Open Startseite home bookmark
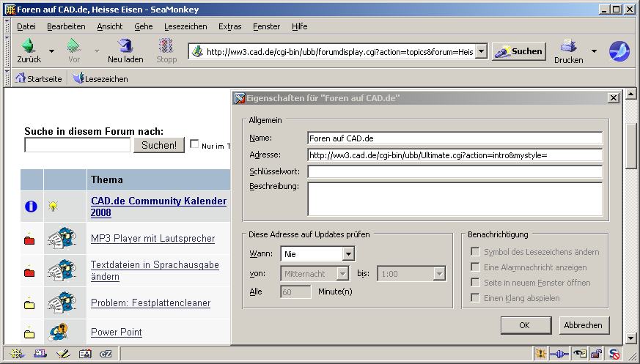The width and height of the screenshot is (640, 364). coord(39,78)
